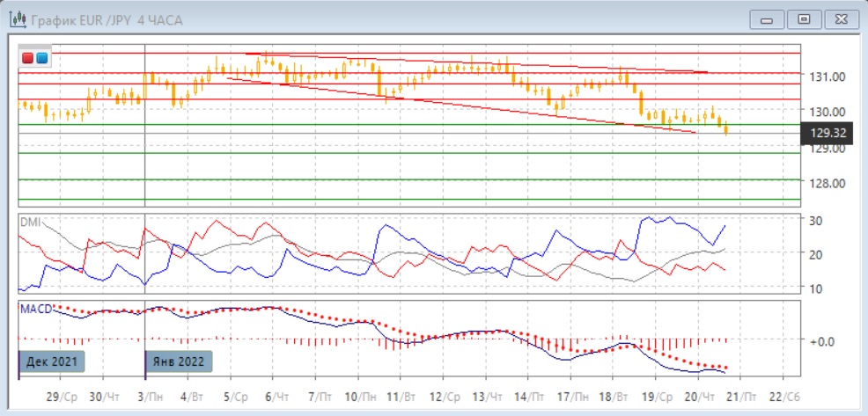Click the DMI indicator label
This screenshot has width=868, height=416.
(30, 223)
